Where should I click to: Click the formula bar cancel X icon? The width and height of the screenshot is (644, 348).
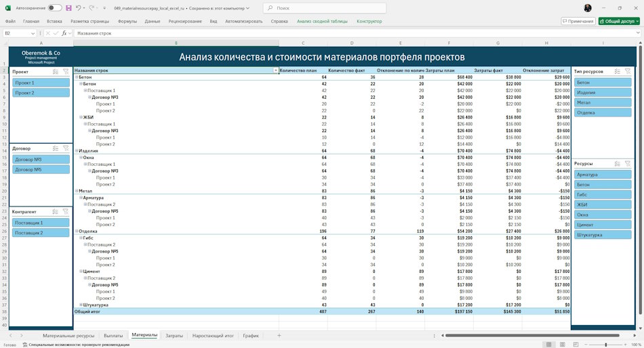(47, 33)
